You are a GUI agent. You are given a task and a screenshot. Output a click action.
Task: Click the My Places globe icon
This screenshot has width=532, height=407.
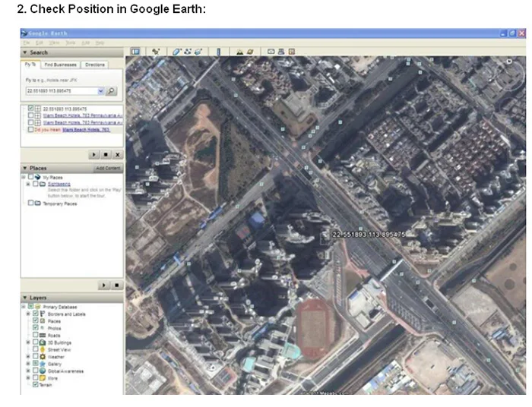point(38,177)
